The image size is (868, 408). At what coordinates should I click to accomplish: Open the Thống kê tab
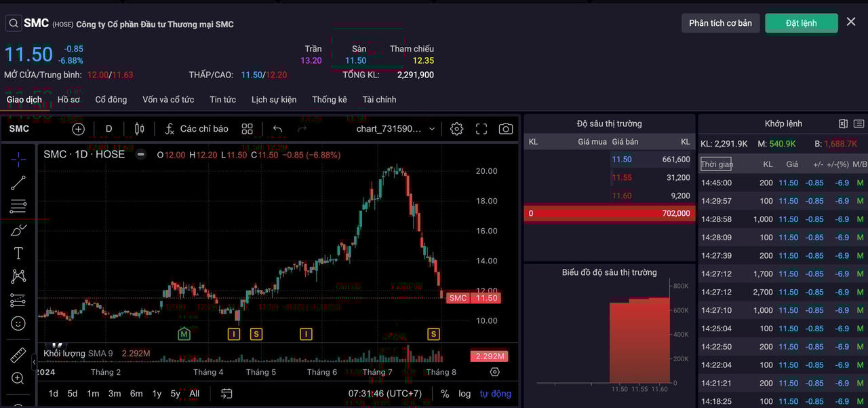pos(330,100)
